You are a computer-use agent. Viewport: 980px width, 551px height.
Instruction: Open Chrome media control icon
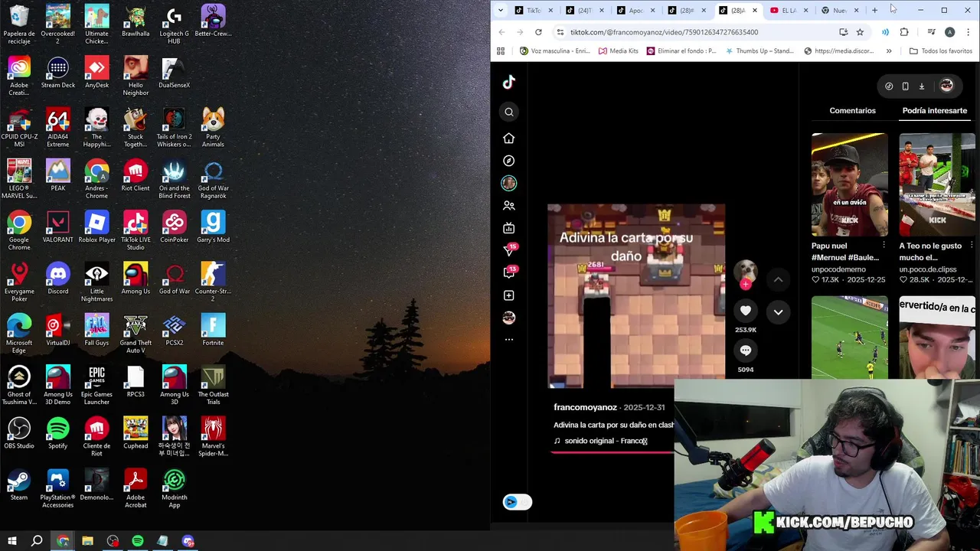click(x=931, y=32)
